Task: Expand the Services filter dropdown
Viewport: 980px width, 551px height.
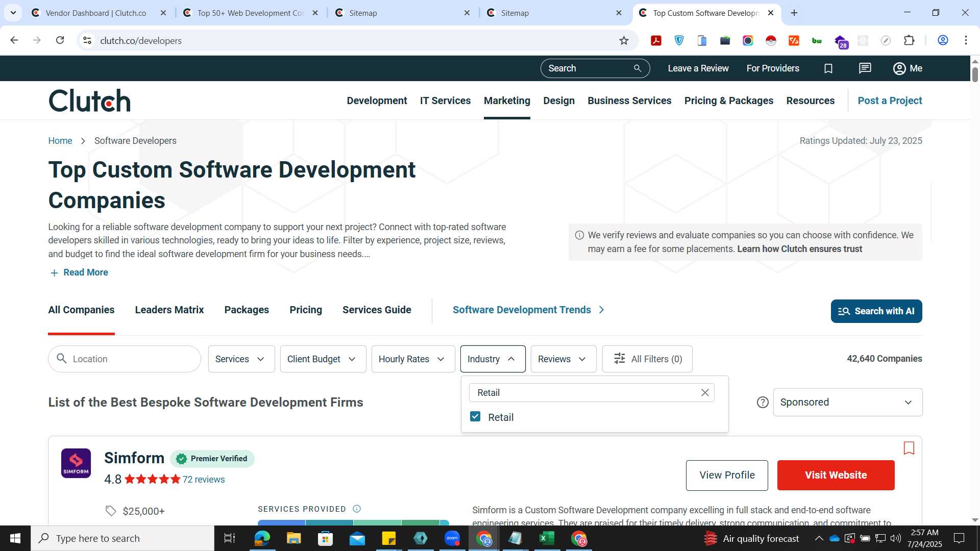Action: click(x=241, y=359)
